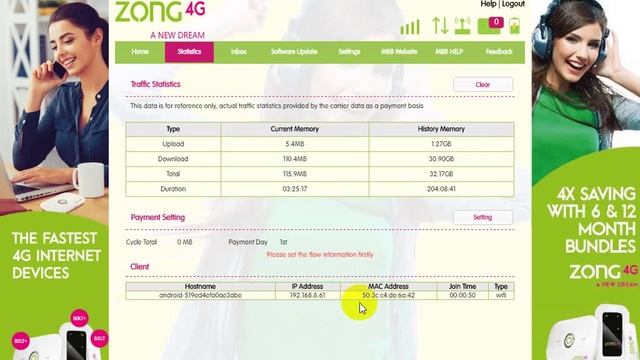This screenshot has height=360, width=640.
Task: Click the client IP address 192.168.8.61
Action: [x=308, y=295]
